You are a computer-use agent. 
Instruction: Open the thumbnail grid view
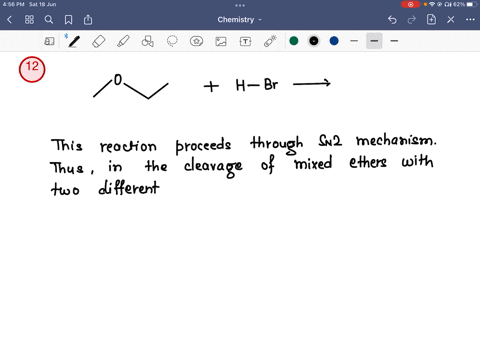(29, 20)
